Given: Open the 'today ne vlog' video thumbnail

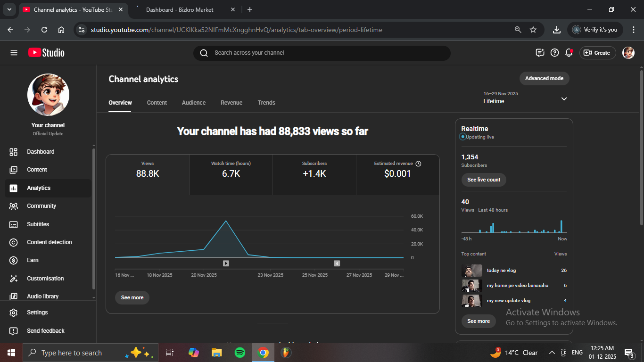Looking at the screenshot, I should pos(471,271).
